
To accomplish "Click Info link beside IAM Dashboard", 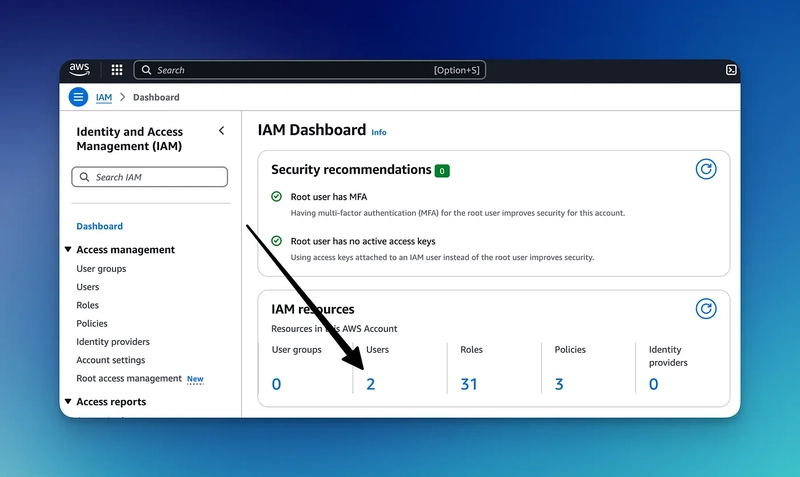I will 379,132.
